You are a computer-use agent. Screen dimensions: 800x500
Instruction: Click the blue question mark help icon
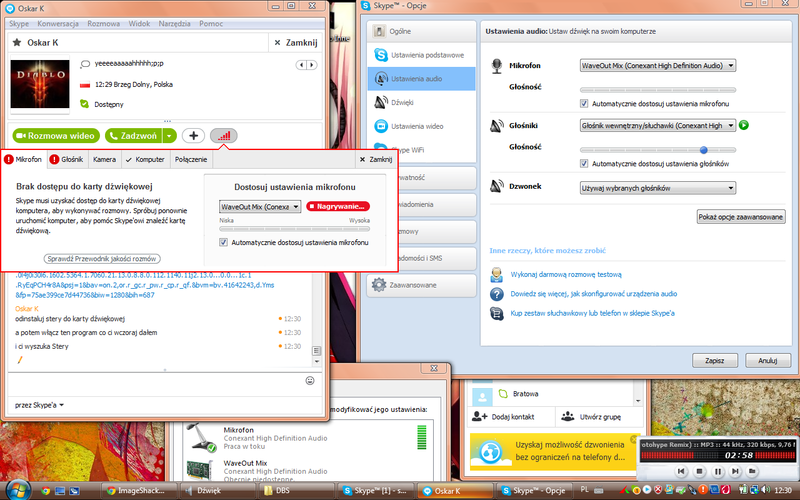pyautogui.click(x=496, y=294)
